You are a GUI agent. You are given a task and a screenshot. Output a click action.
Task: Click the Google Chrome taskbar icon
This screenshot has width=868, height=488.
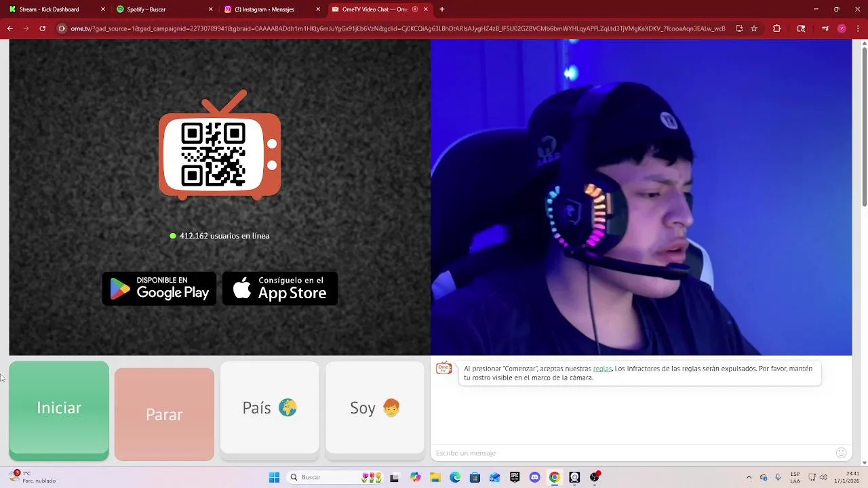(555, 477)
